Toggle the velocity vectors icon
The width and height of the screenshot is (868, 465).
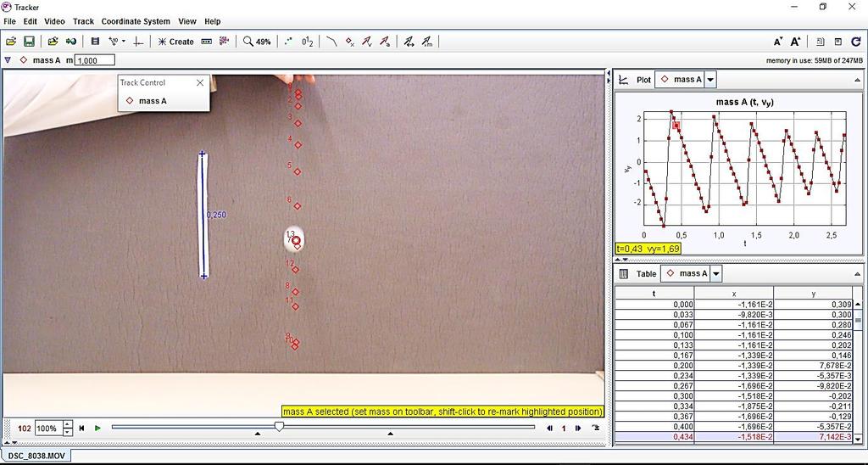(368, 42)
